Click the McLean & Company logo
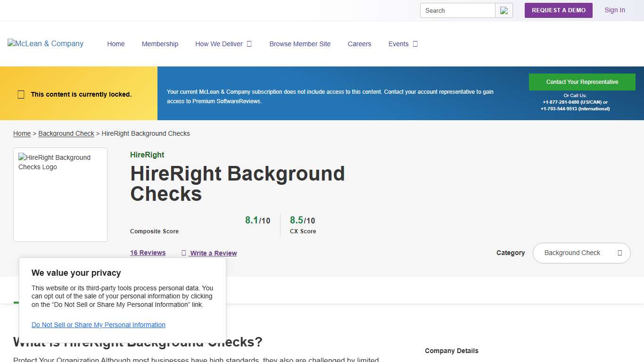Viewport: 644px width, 362px height. (x=45, y=44)
